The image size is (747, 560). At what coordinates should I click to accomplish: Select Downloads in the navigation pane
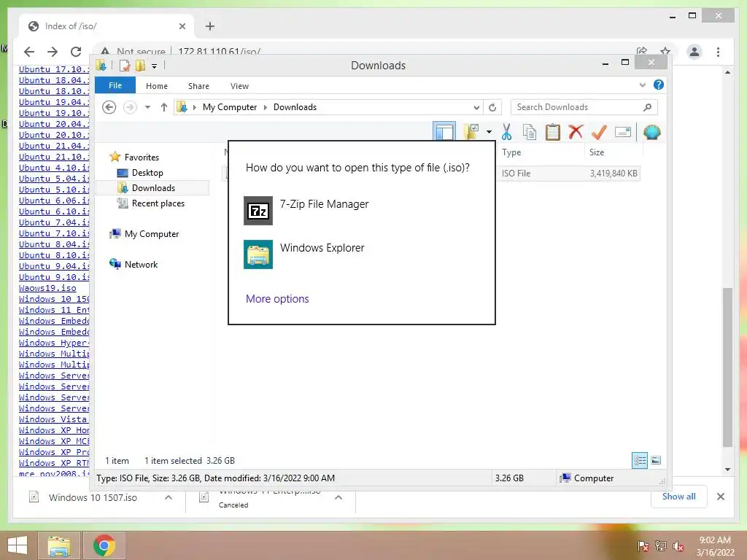[153, 188]
